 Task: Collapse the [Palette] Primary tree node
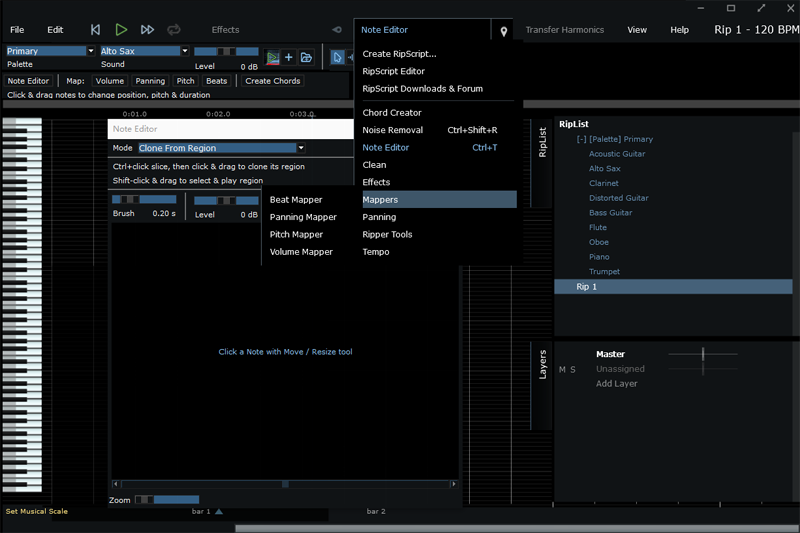click(582, 139)
